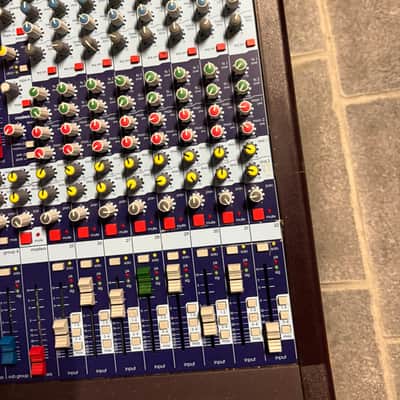This screenshot has height=400, width=400.
Task: Push middle routing button beside rightmost fader
Action: coord(284,315)
